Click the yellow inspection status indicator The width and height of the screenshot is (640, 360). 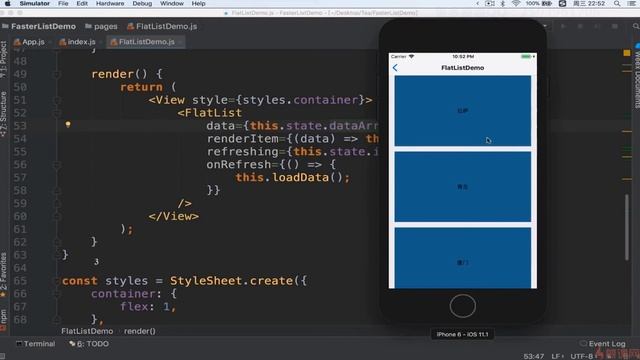click(x=627, y=53)
